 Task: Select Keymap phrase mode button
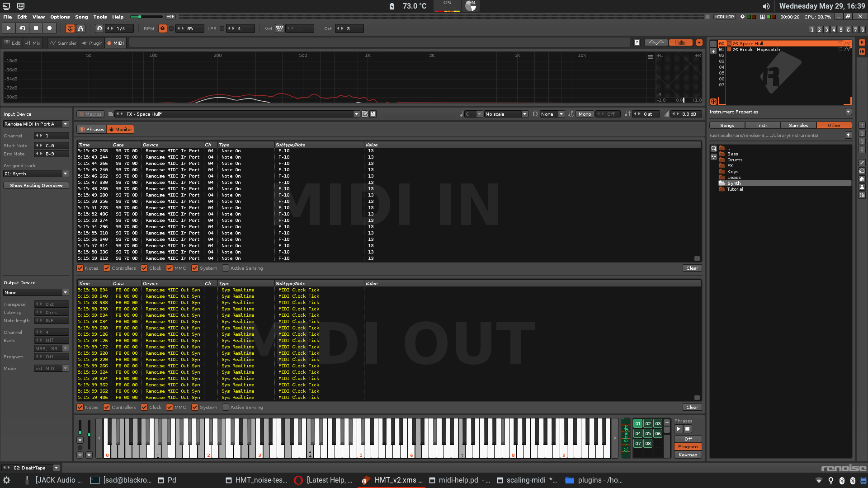point(688,455)
